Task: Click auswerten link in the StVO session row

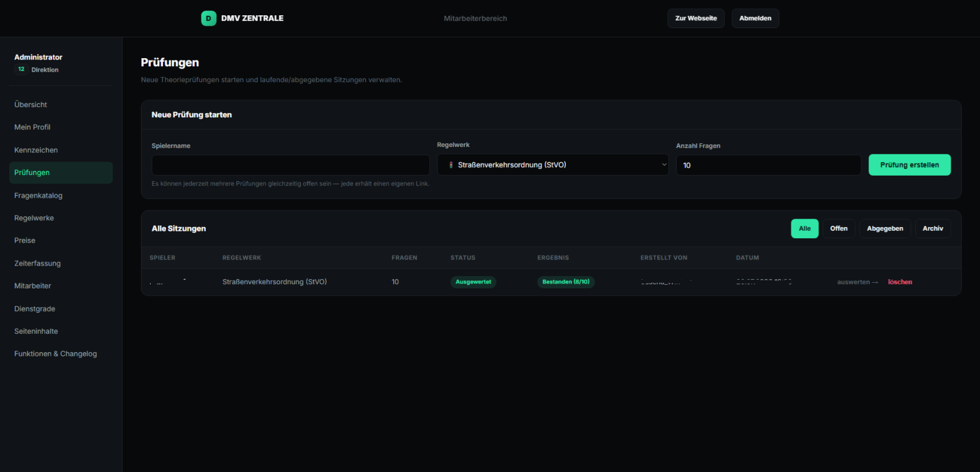Action: [858, 282]
